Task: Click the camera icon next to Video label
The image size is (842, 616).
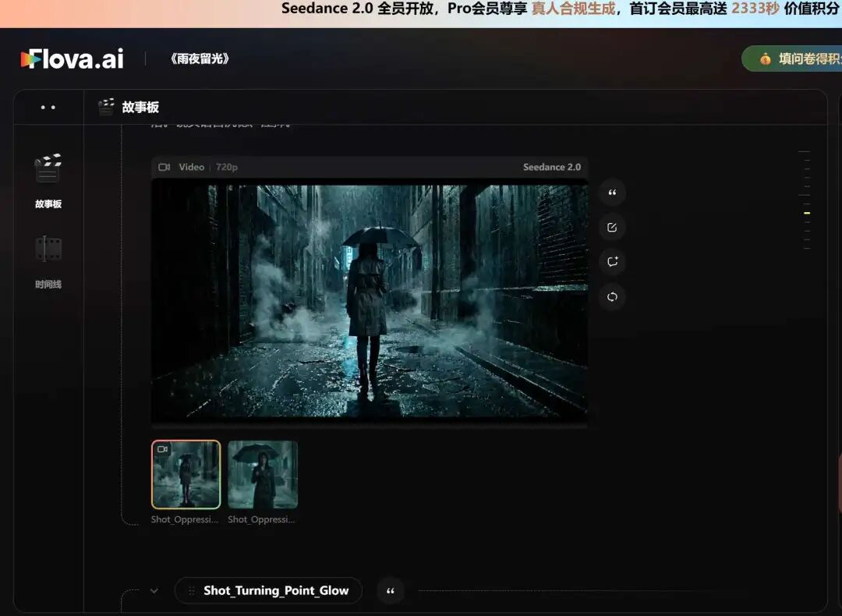Action: [x=165, y=167]
